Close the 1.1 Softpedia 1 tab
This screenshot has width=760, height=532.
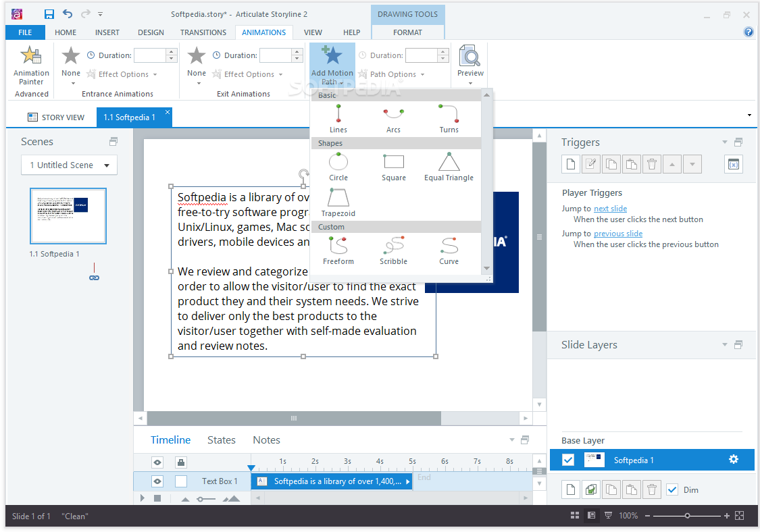168,112
